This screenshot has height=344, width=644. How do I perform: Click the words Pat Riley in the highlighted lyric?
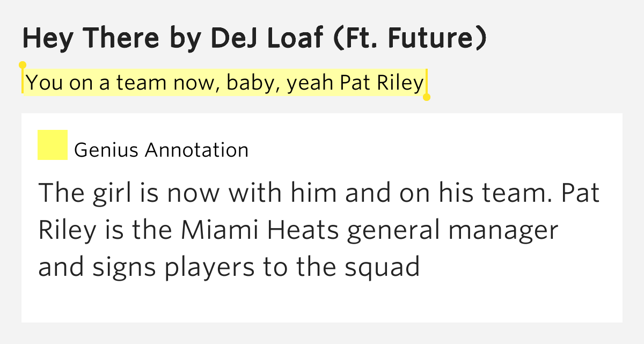(x=382, y=83)
